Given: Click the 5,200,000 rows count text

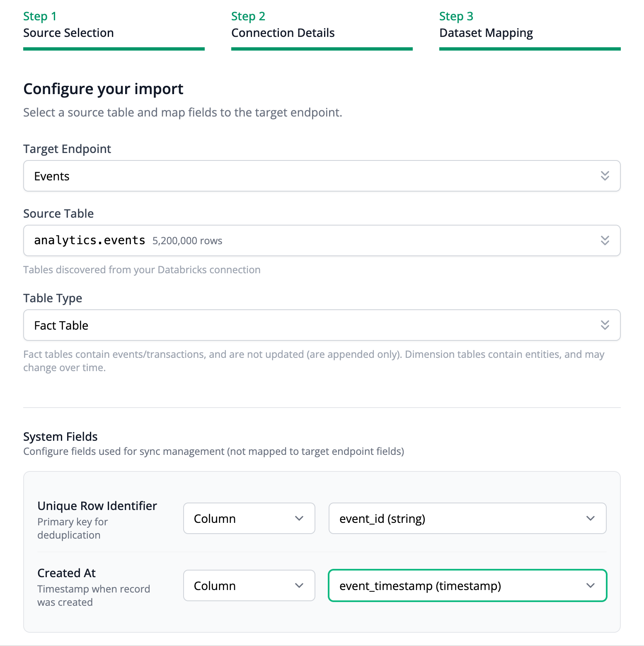Looking at the screenshot, I should point(187,241).
